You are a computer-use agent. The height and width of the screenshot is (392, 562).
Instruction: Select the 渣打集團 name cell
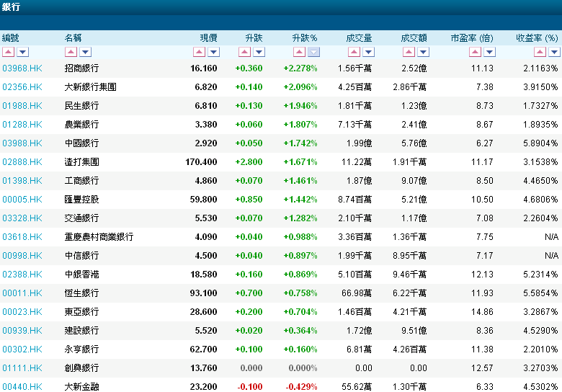click(81, 162)
